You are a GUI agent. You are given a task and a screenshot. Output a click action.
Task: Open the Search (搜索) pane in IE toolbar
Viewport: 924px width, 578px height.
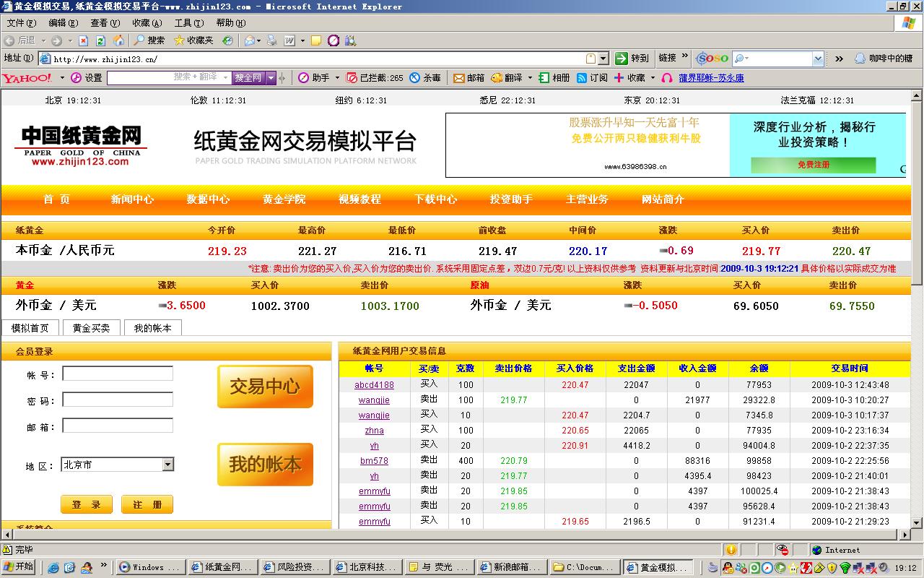149,40
